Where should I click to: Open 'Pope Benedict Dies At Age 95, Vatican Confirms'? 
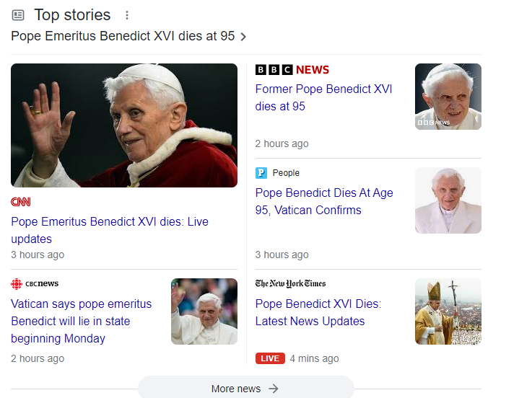coord(324,201)
